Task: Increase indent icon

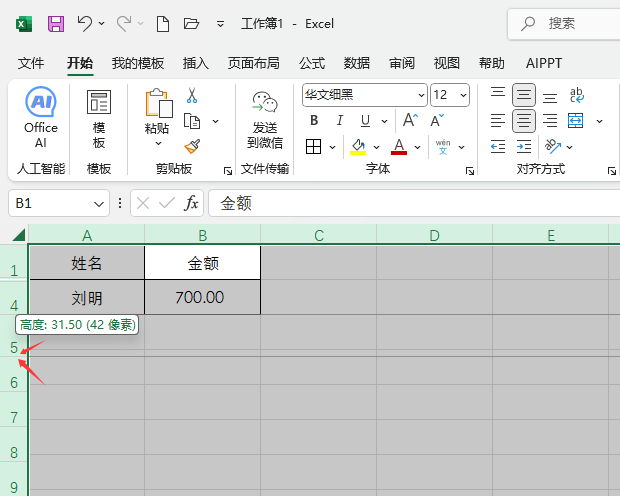Action: click(x=524, y=147)
